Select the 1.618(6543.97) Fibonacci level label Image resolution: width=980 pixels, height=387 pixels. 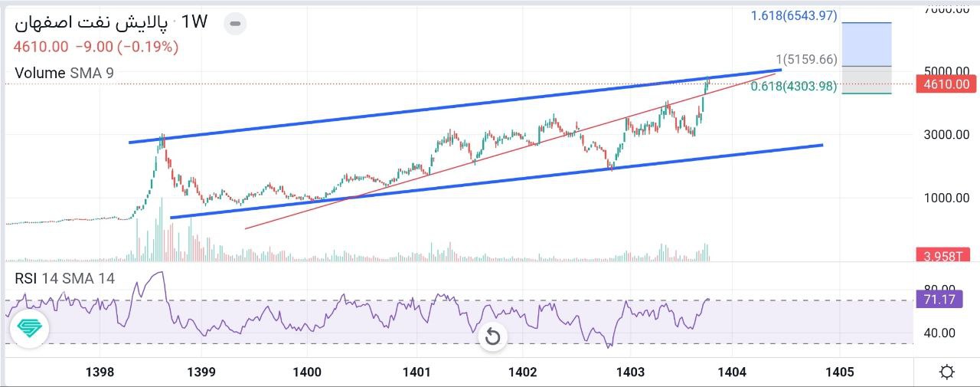794,15
